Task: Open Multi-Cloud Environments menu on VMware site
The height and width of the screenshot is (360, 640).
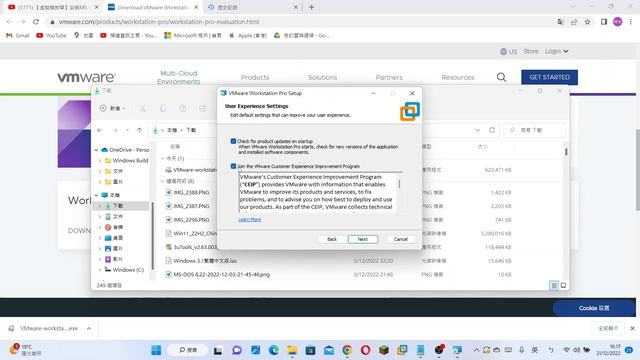Action: coord(179,77)
